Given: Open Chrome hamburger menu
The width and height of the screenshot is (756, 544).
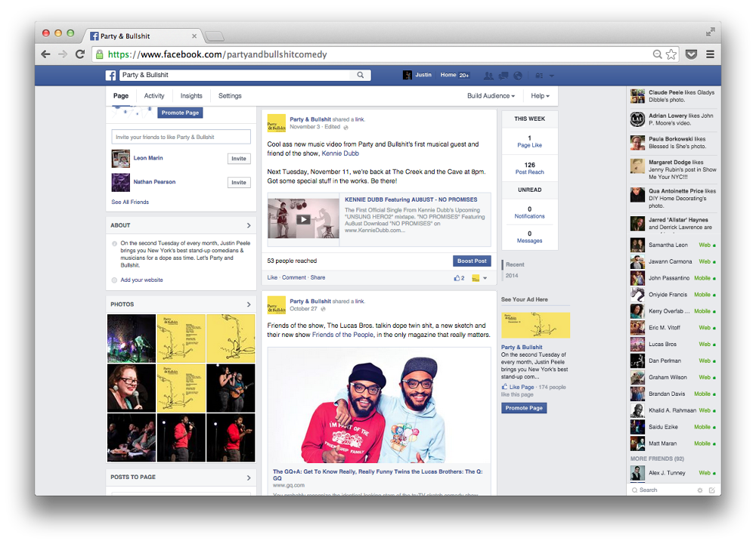Looking at the screenshot, I should pyautogui.click(x=710, y=54).
